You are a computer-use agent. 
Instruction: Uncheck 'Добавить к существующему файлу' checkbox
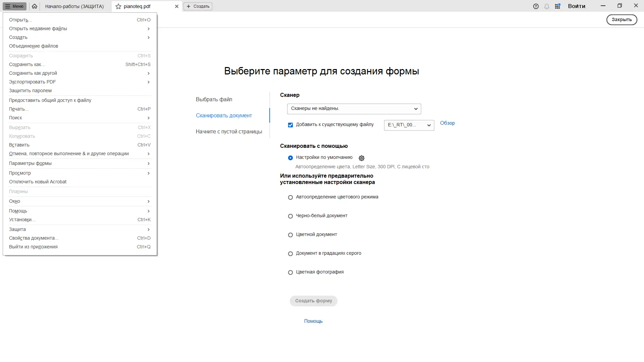click(290, 125)
